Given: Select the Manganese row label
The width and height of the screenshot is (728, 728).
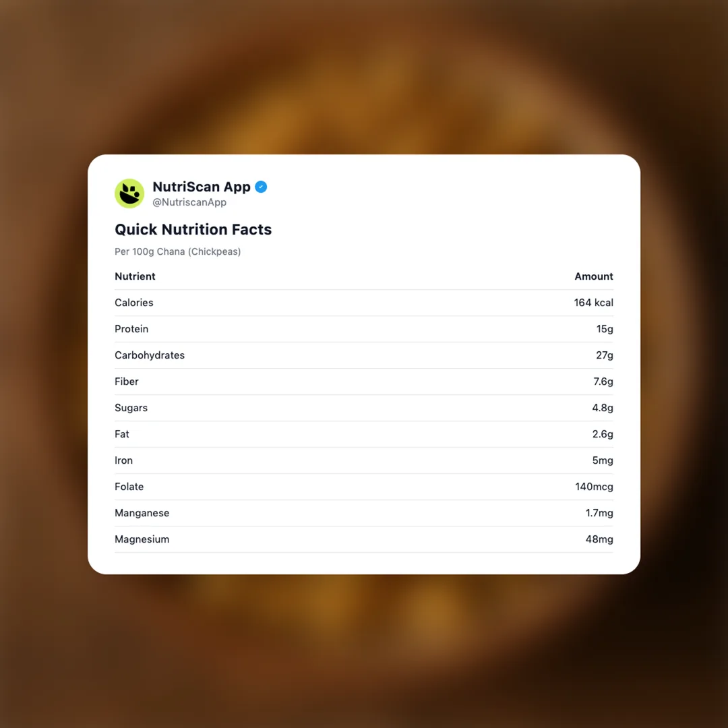Looking at the screenshot, I should point(142,513).
